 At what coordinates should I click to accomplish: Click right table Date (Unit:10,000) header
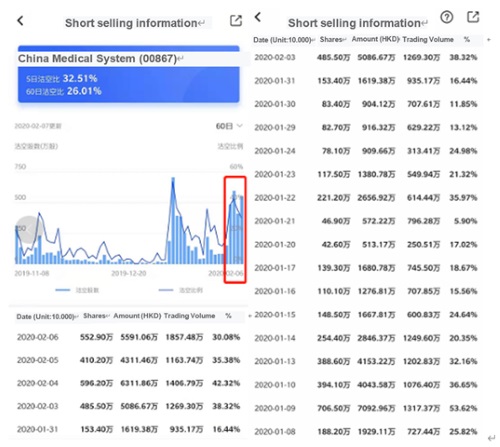point(282,40)
